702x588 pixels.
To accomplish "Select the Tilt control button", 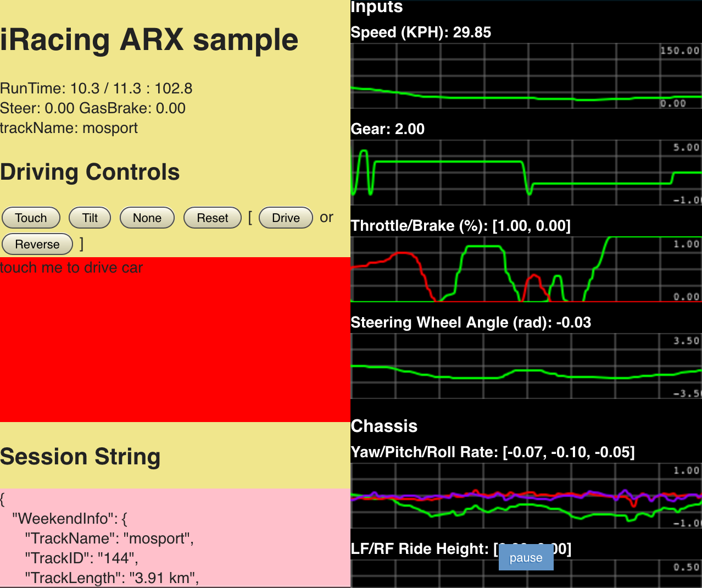I will tap(90, 218).
